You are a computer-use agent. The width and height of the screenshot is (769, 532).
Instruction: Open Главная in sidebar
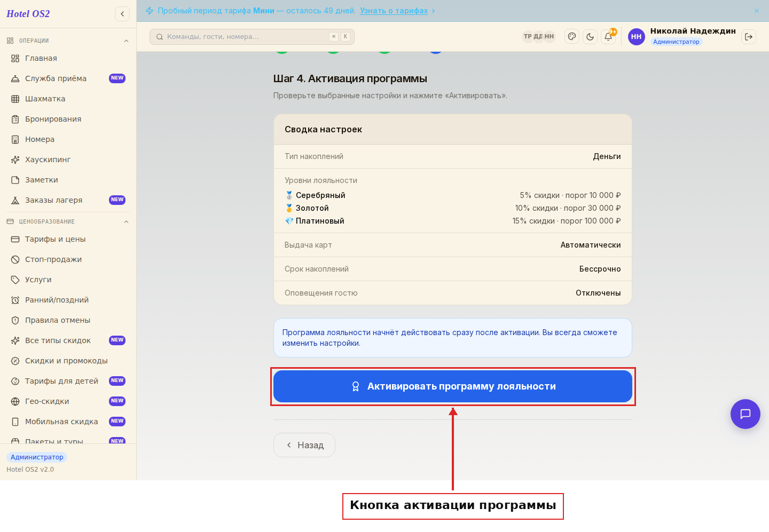[x=68, y=58]
